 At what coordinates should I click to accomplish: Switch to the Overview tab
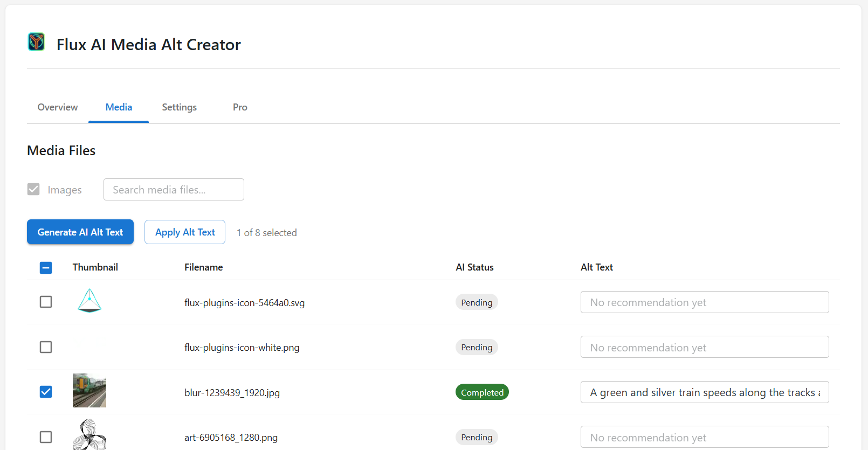pos(58,107)
